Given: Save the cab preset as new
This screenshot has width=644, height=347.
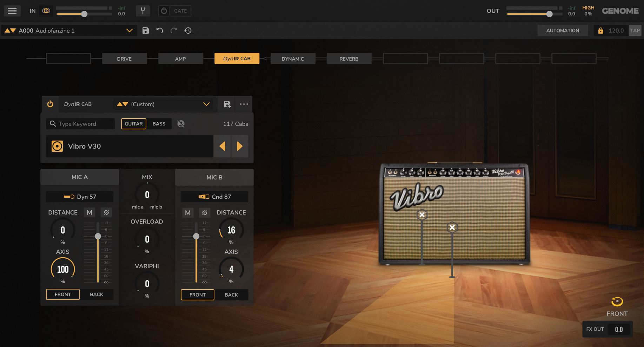Looking at the screenshot, I should click(x=227, y=104).
